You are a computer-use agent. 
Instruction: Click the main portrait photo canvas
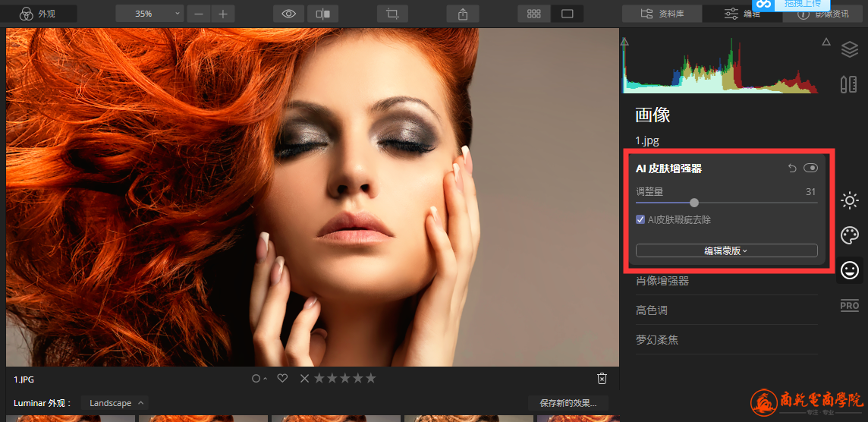coord(312,197)
